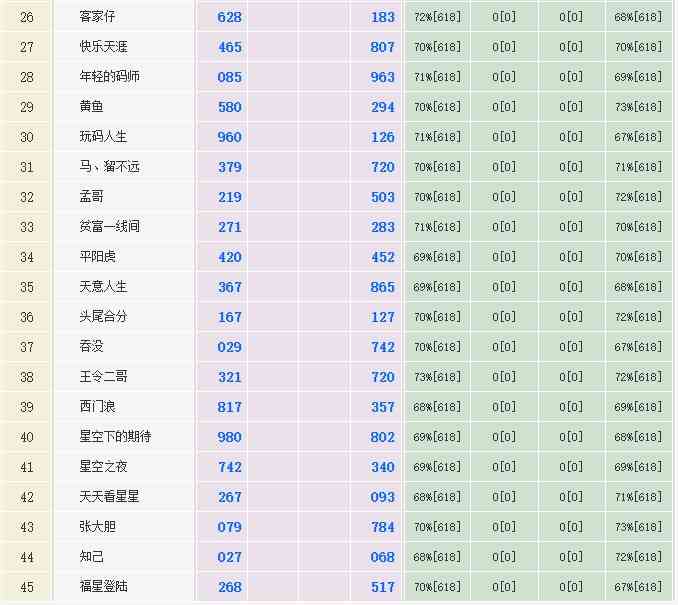Image resolution: width=678 pixels, height=605 pixels.
Task: Select the name 贫富一线间
Action: [110, 227]
